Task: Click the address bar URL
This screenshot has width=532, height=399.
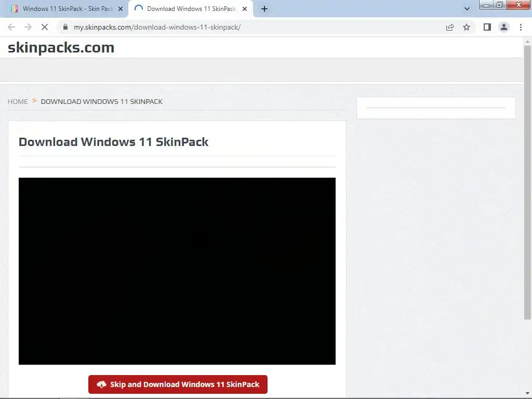Action: click(157, 27)
